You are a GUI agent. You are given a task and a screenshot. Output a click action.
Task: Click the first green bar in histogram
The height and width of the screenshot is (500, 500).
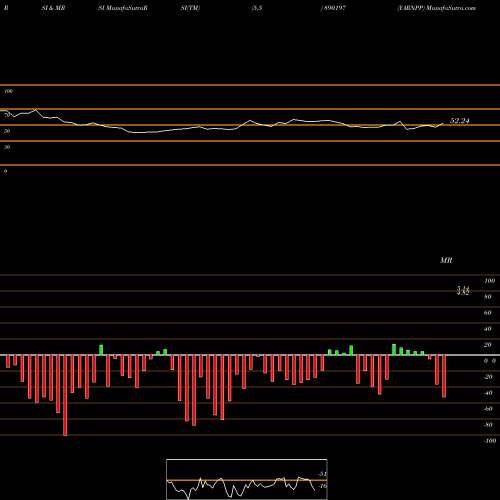coord(101,350)
